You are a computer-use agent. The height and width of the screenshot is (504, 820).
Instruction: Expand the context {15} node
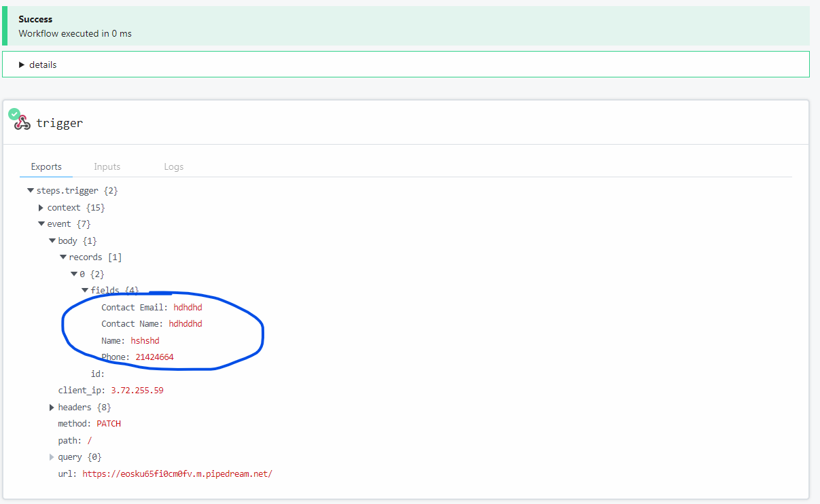(41, 207)
